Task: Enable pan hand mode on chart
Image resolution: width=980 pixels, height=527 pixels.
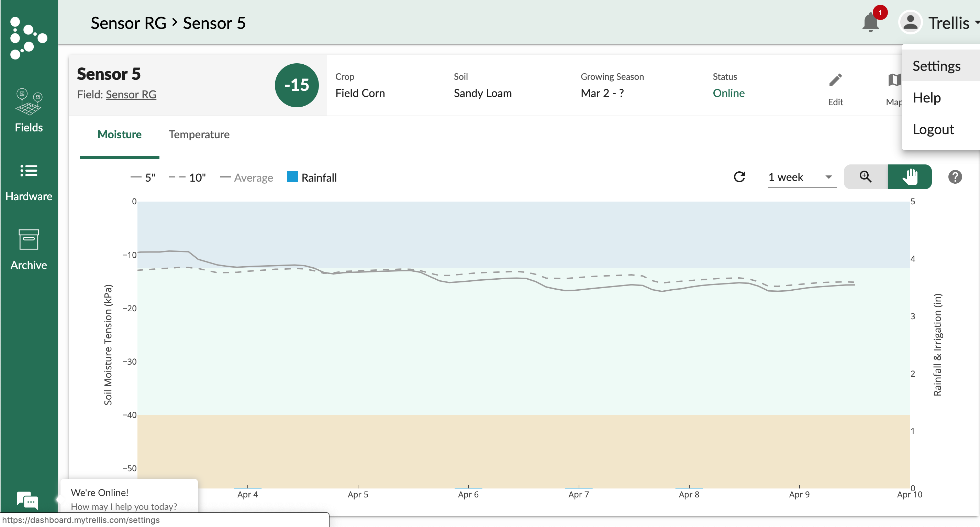Action: pos(910,177)
